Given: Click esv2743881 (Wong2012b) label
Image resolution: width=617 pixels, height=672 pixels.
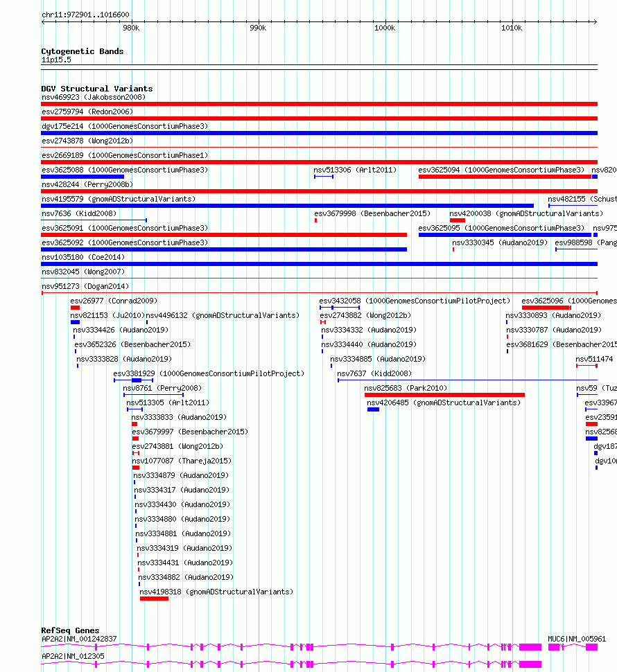Looking at the screenshot, I should pyautogui.click(x=177, y=447).
